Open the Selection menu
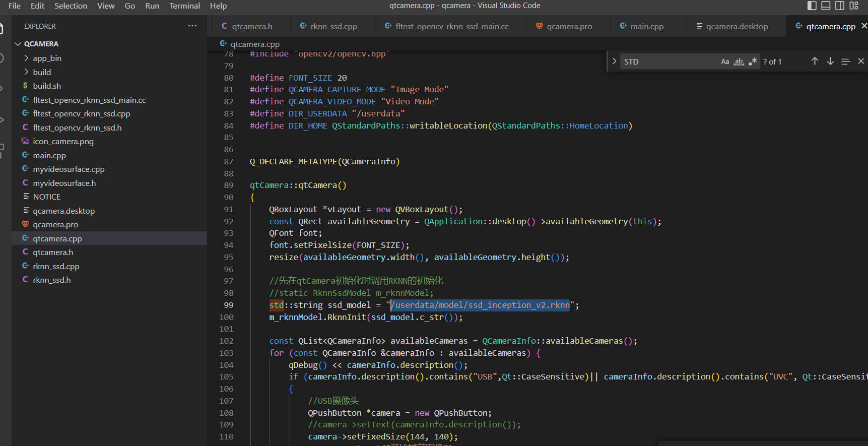868x446 pixels. point(71,6)
